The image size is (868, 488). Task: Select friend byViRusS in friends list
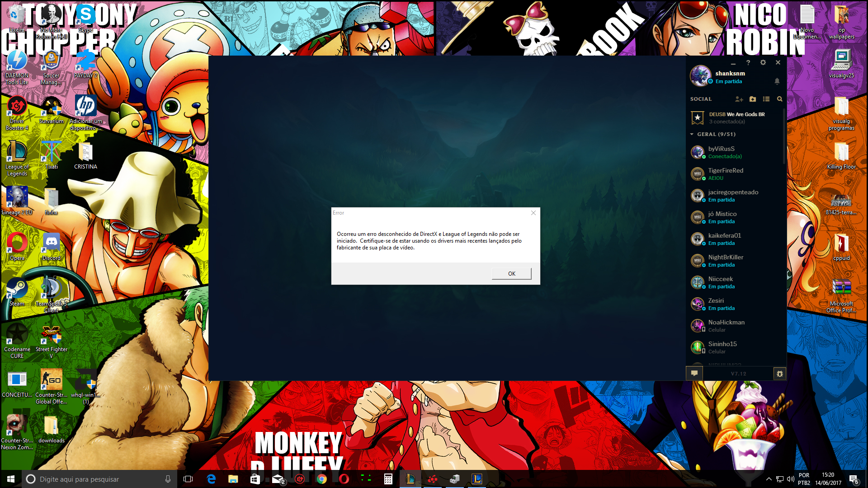click(x=735, y=152)
